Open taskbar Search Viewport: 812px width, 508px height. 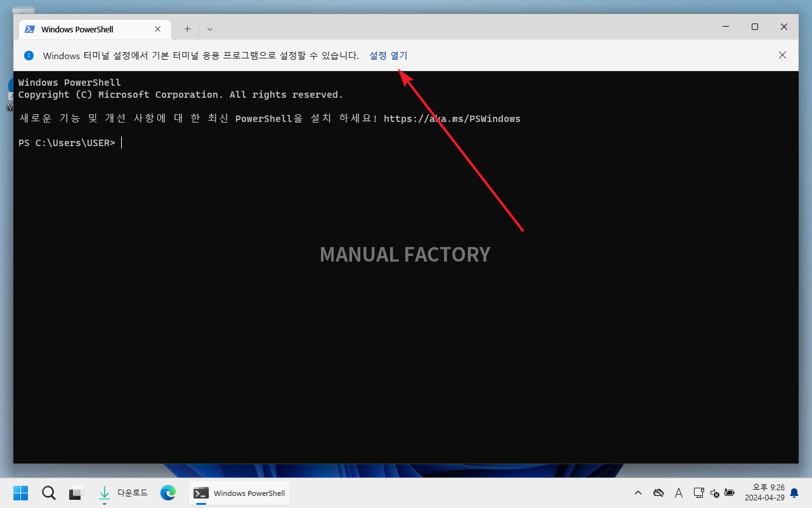[x=49, y=493]
